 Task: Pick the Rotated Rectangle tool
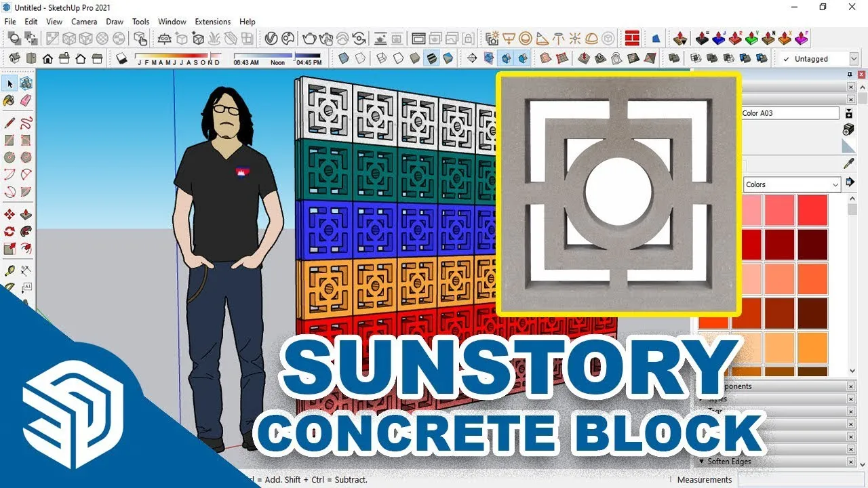26,140
